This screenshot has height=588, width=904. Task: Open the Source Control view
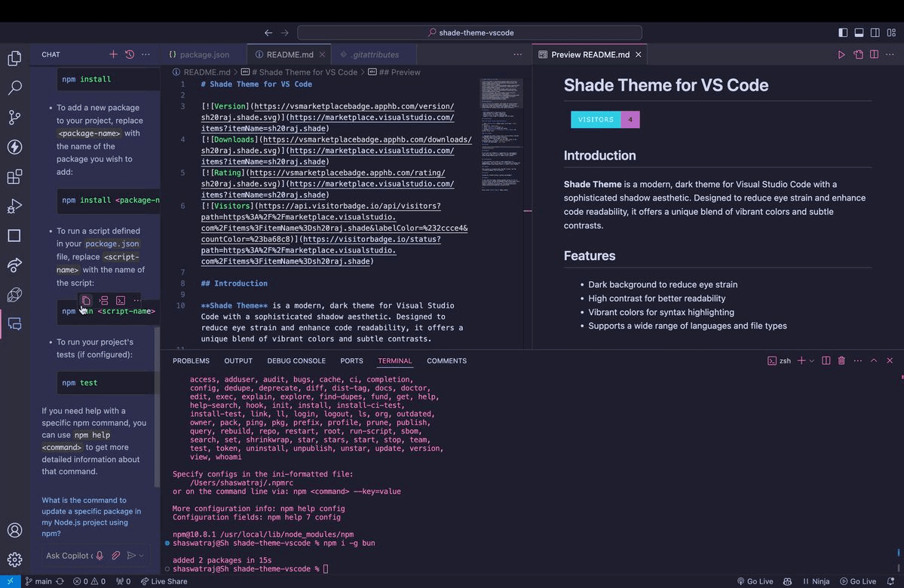click(14, 118)
